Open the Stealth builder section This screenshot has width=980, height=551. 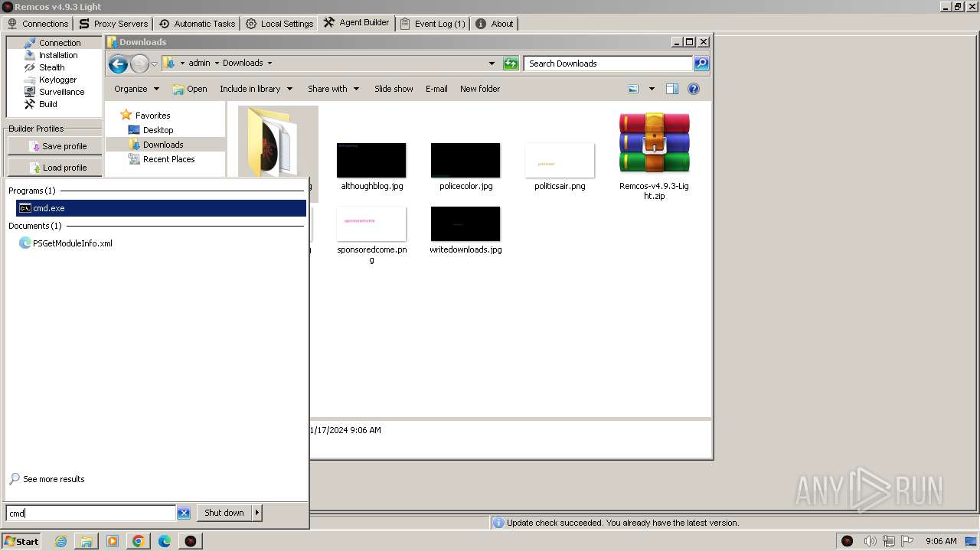click(53, 67)
